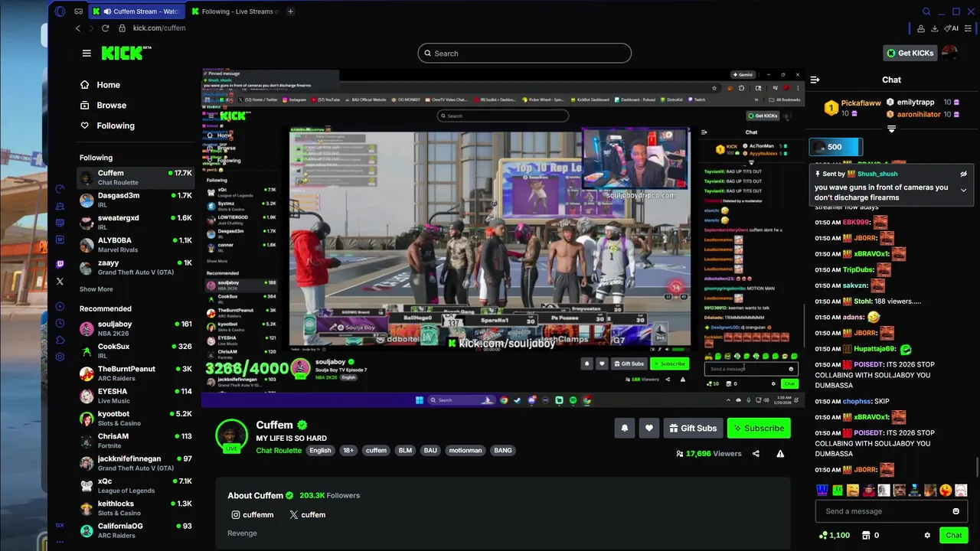Open browser downloads icon
980x551 pixels.
click(x=935, y=28)
